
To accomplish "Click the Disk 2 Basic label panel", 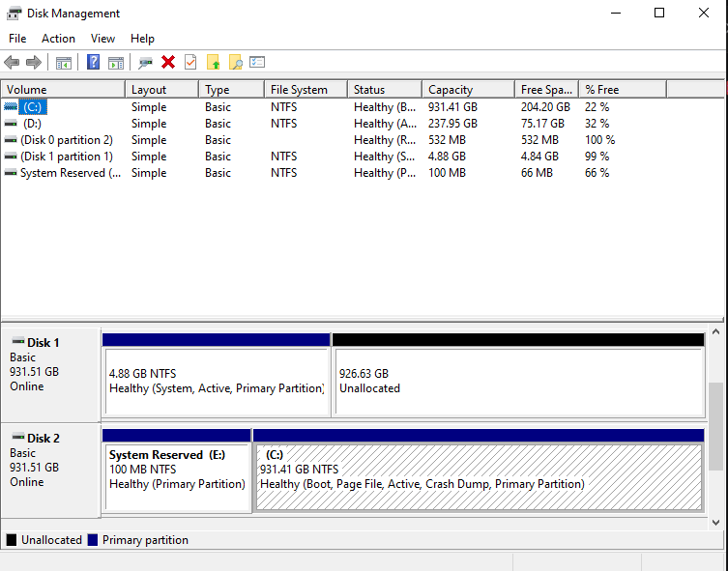I will 50,470.
